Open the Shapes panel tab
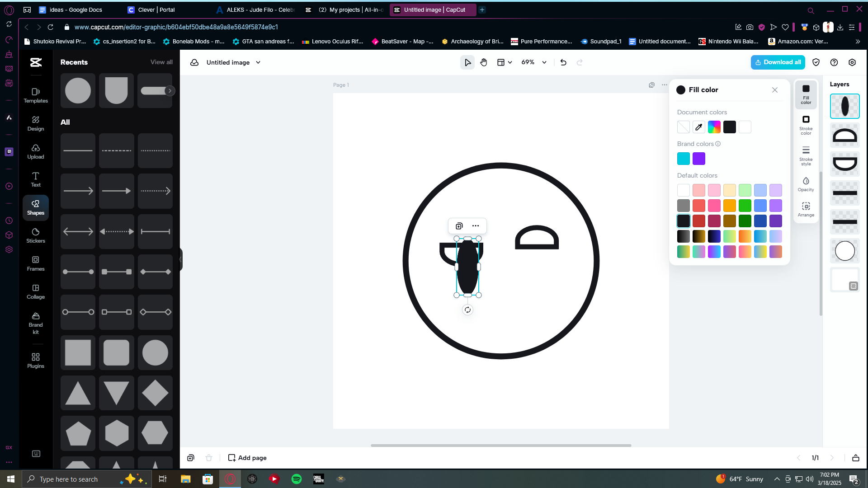Screen dimensions: 868x488 (x=36, y=207)
